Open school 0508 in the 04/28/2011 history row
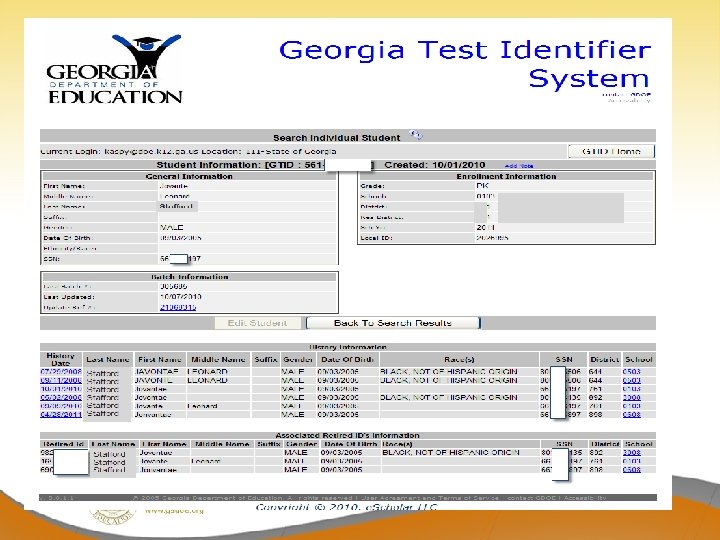 pos(632,414)
